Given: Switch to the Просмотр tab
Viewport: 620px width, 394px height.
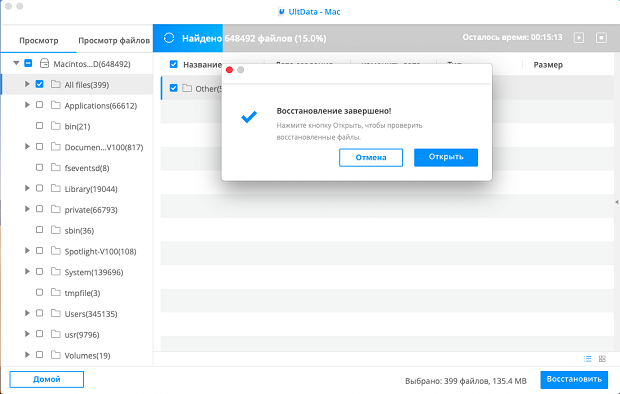Looking at the screenshot, I should pos(39,40).
